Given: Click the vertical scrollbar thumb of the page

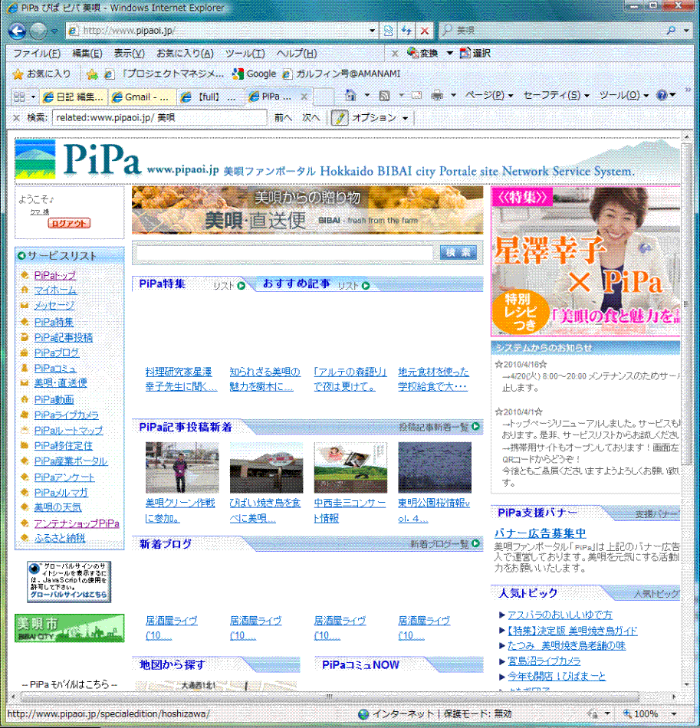Looking at the screenshot, I should [685, 303].
